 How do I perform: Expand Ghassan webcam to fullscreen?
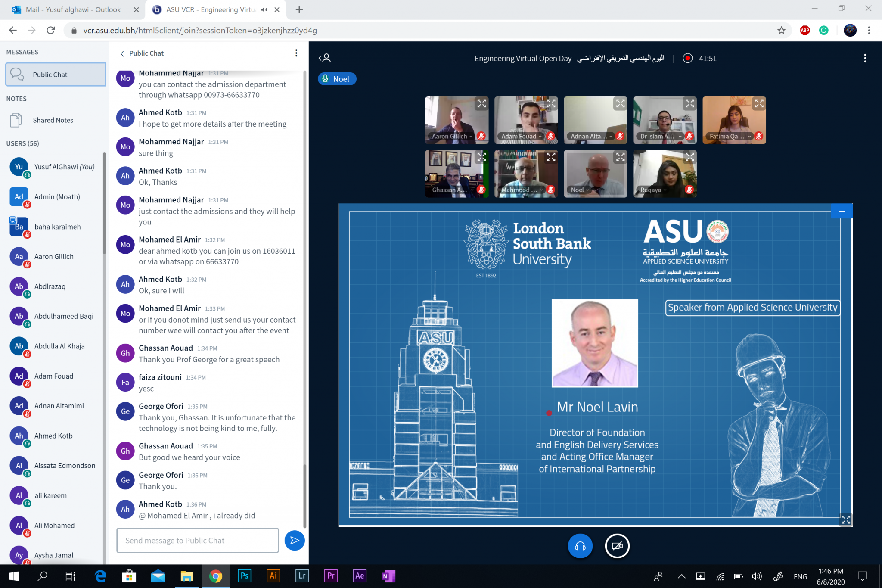pyautogui.click(x=481, y=157)
